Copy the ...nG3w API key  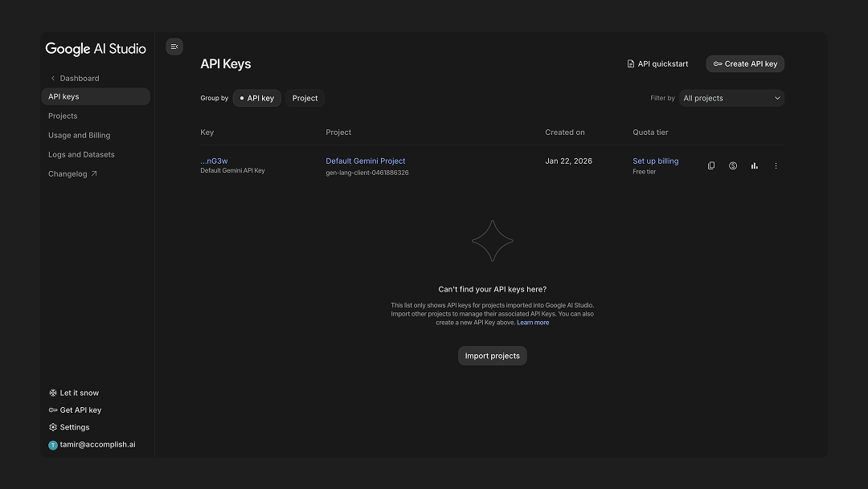point(711,165)
